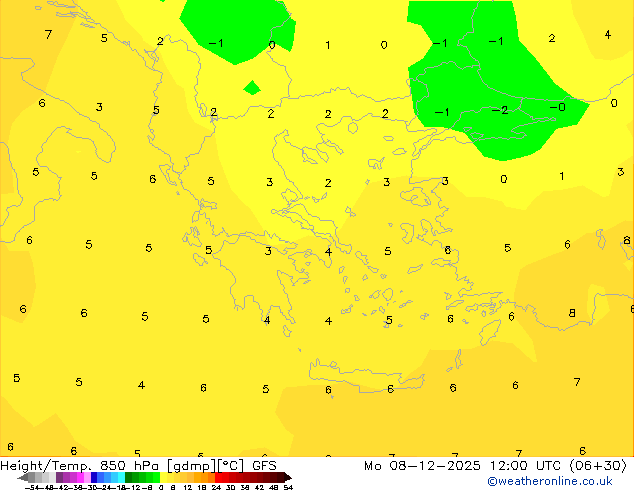Select the 'Height/Temp. 850 hPa' map title
Viewport: 634px width, 490px height.
coord(79,466)
